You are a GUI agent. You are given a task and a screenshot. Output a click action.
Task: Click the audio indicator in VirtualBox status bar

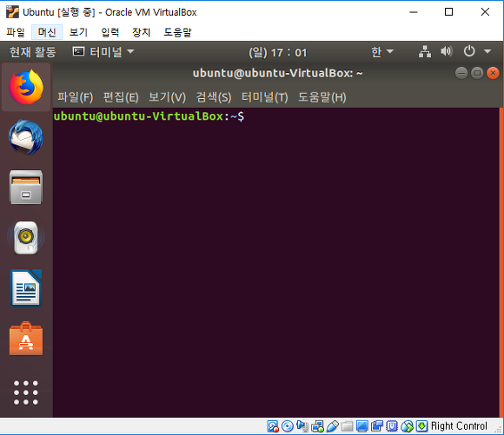[302, 426]
